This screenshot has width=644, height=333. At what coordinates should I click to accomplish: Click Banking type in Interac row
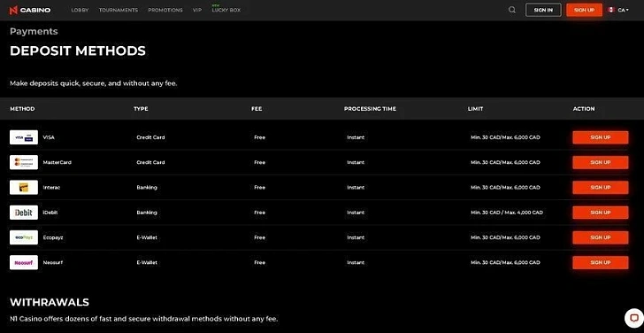[147, 188]
